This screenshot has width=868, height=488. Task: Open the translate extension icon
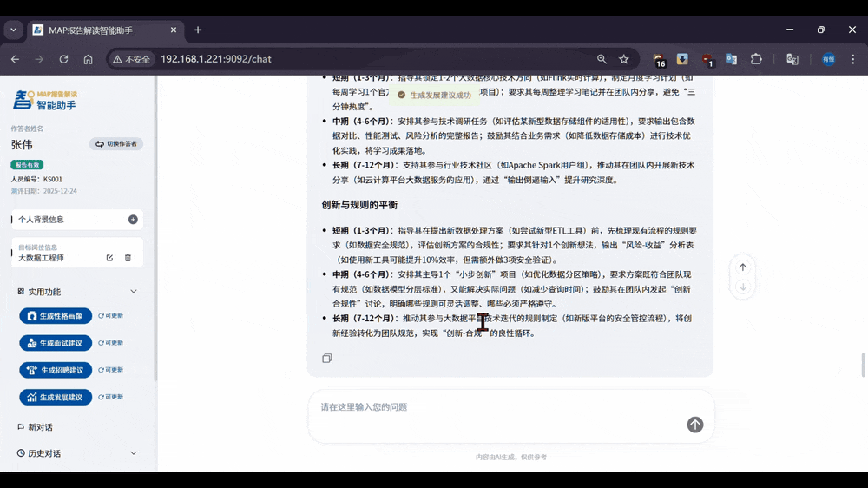click(x=731, y=59)
